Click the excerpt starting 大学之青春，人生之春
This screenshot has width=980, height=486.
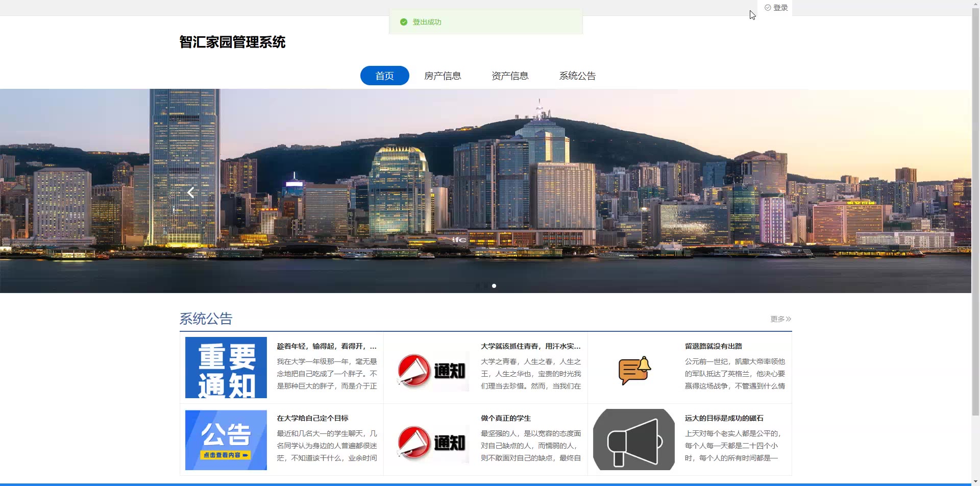tap(531, 374)
